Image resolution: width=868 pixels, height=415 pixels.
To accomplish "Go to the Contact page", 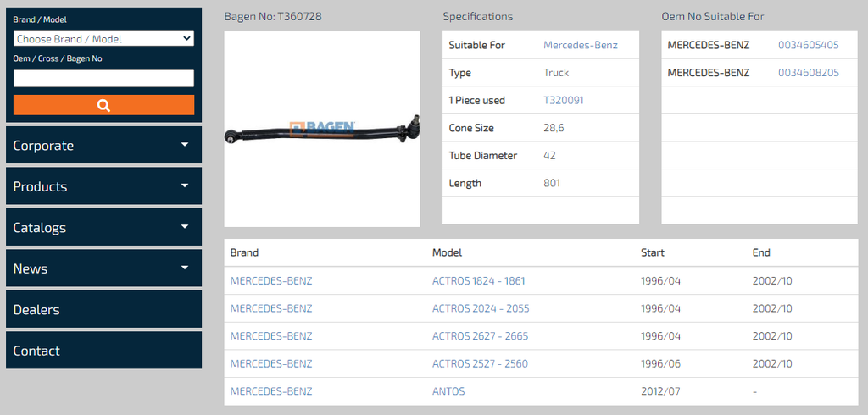I will click(103, 350).
